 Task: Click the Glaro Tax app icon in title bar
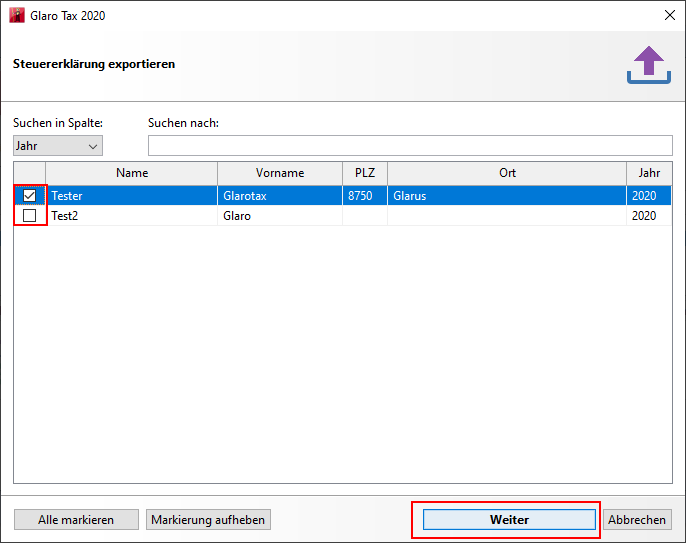tap(17, 15)
